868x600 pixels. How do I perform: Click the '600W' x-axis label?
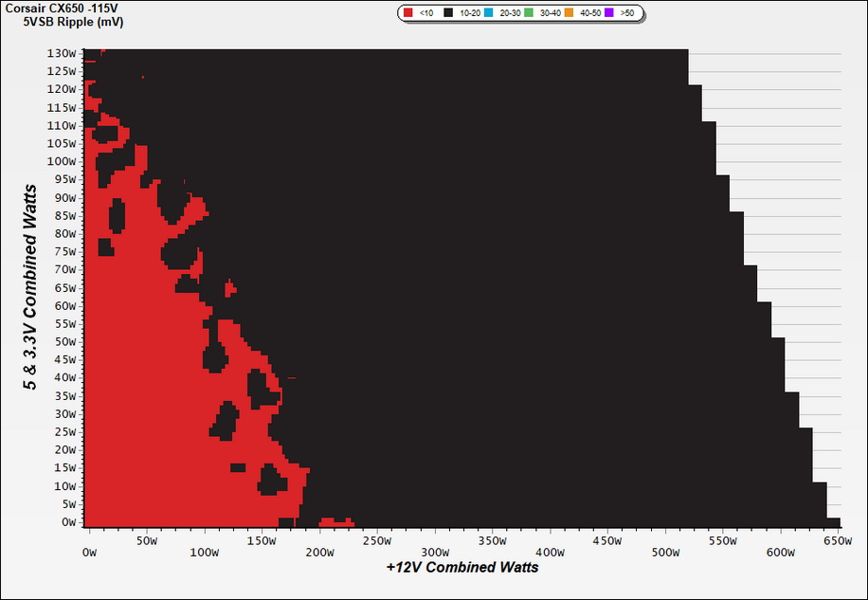coord(781,553)
